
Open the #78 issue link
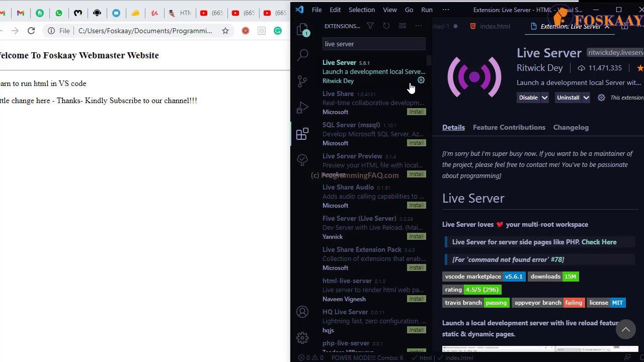pyautogui.click(x=556, y=259)
